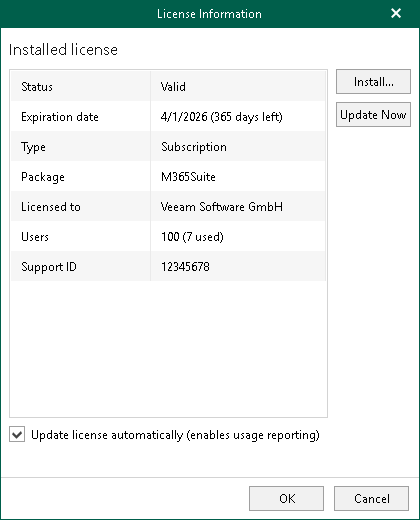This screenshot has width=420, height=520.
Task: Click the 100 (7 used) users value
Action: click(192, 237)
